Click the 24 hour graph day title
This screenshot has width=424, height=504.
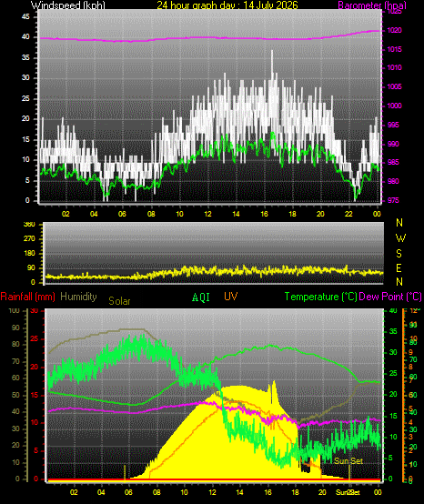pyautogui.click(x=227, y=5)
